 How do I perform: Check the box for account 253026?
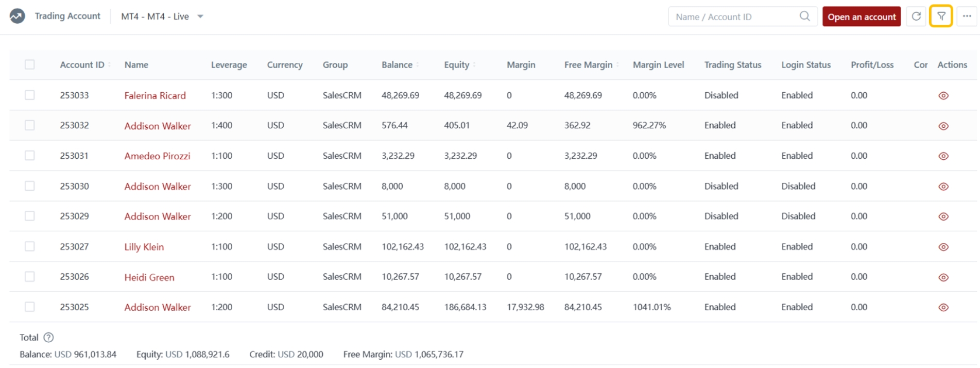coord(30,277)
